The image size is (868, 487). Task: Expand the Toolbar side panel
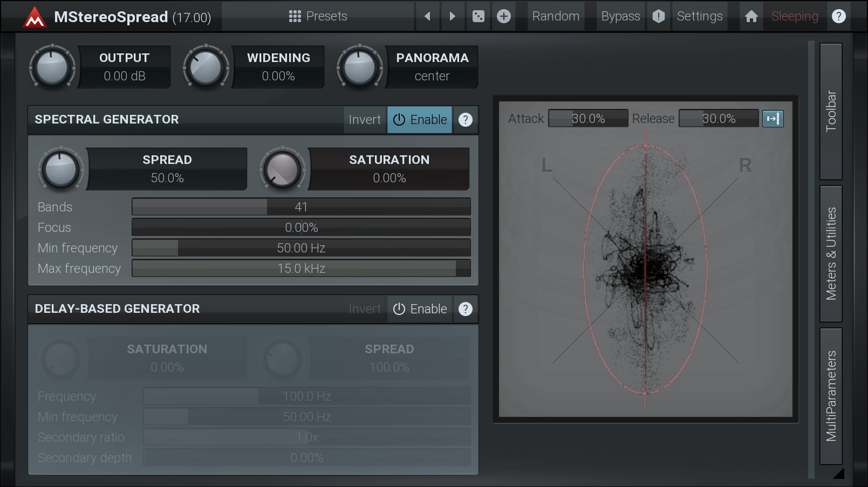point(831,111)
